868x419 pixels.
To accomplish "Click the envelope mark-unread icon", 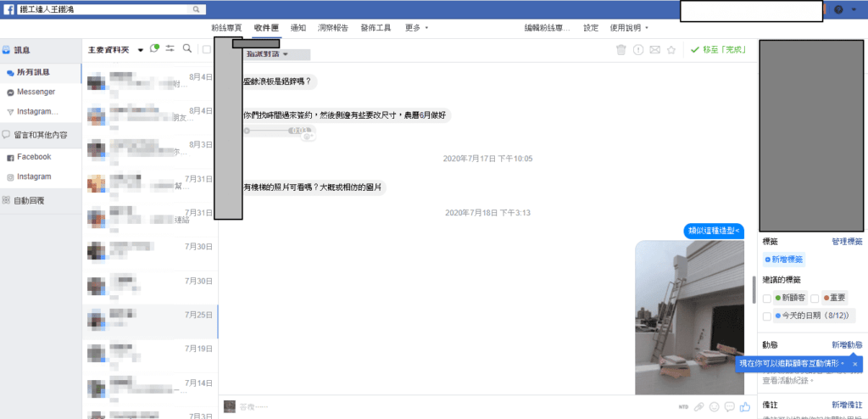I will (654, 50).
